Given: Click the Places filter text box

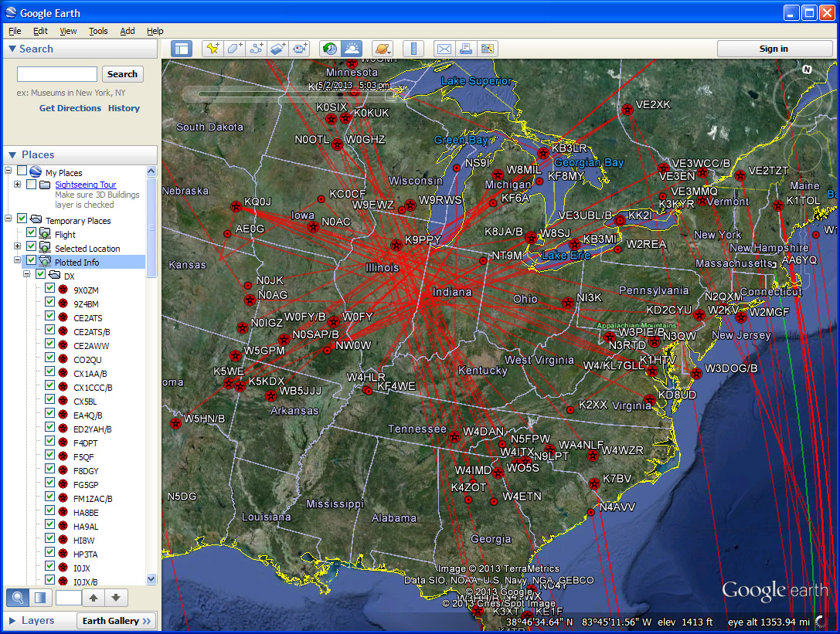Looking at the screenshot, I should (x=69, y=597).
